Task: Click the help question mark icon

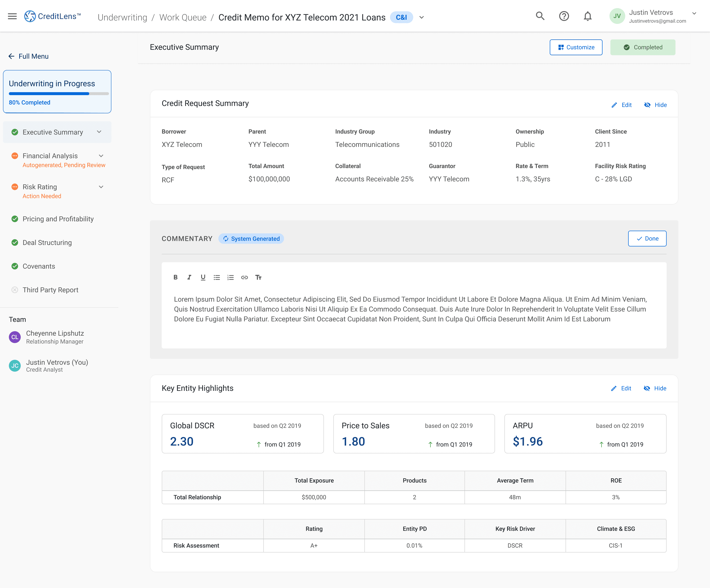Action: 564,16
